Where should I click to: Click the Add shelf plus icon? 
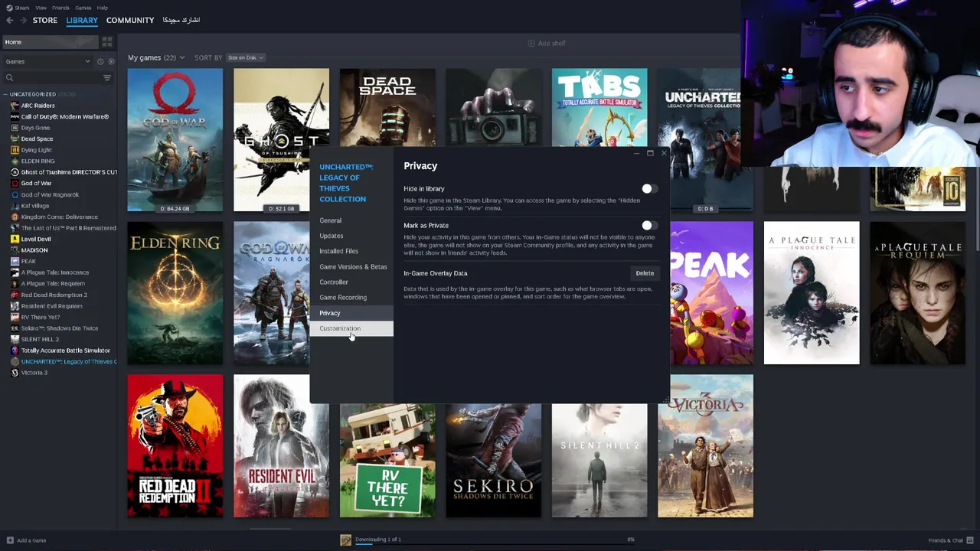coord(531,43)
